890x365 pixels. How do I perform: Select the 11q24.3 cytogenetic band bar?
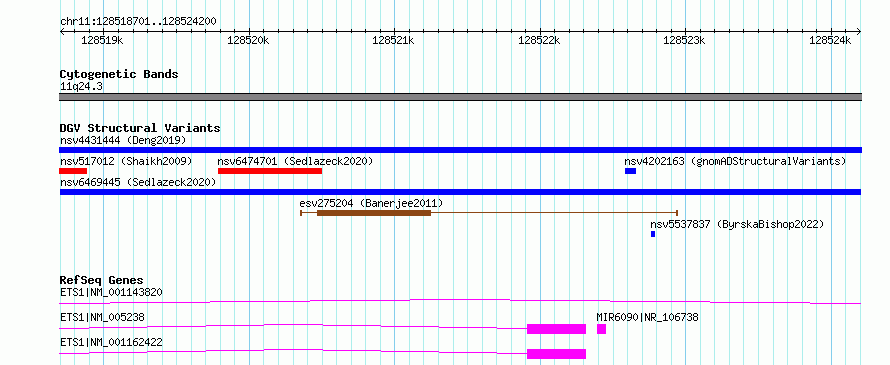460,97
